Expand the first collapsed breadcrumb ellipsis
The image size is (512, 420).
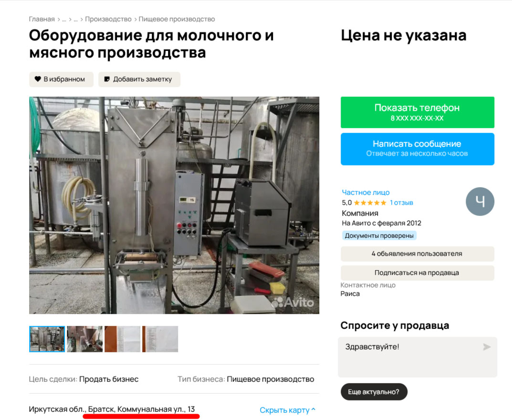pyautogui.click(x=64, y=20)
